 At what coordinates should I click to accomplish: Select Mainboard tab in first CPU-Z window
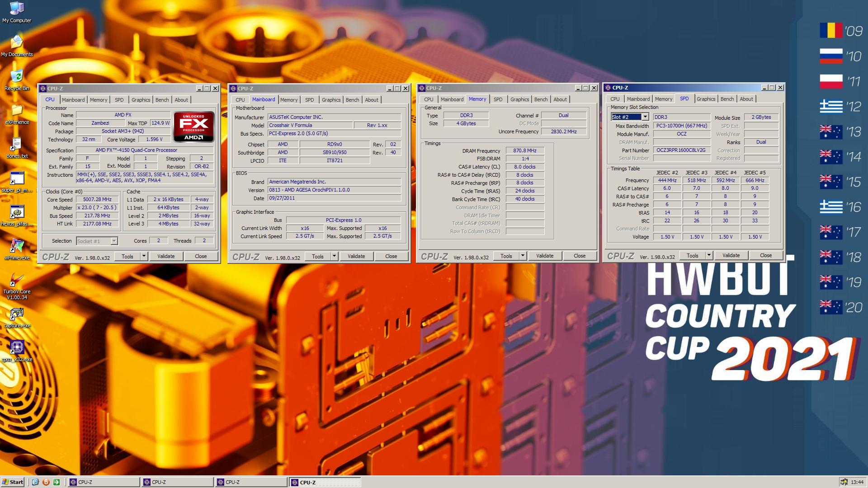click(x=73, y=100)
